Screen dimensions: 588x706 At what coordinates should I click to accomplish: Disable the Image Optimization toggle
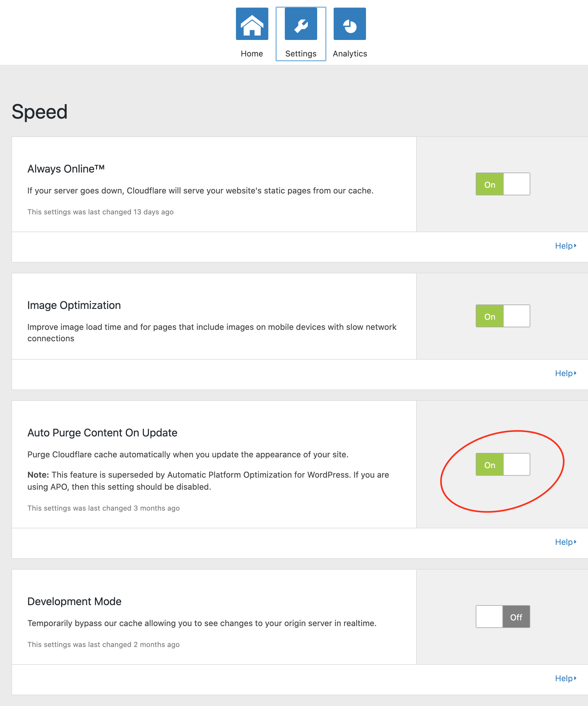503,316
